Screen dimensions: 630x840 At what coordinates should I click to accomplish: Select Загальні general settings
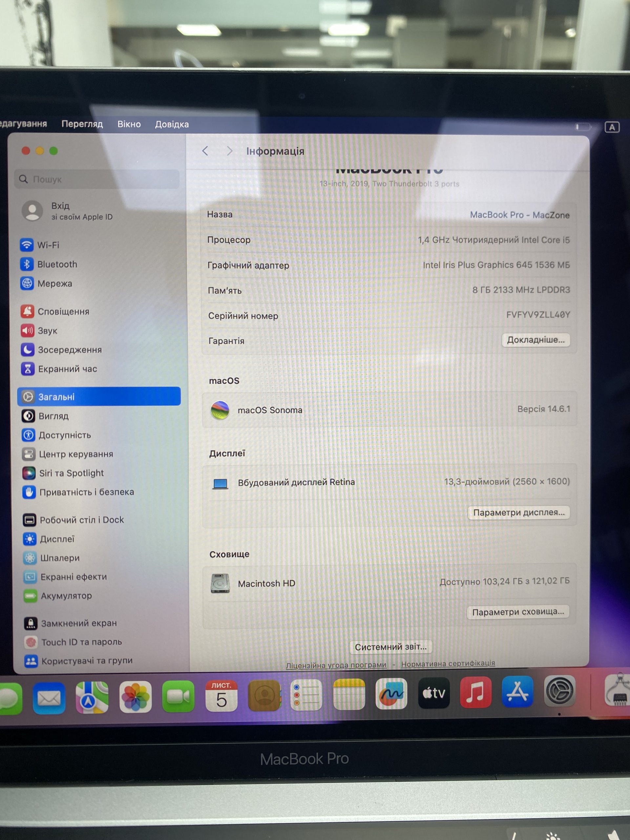pos(99,396)
